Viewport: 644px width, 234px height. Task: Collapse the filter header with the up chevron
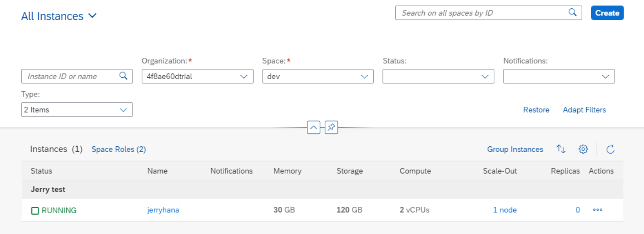coord(314,128)
